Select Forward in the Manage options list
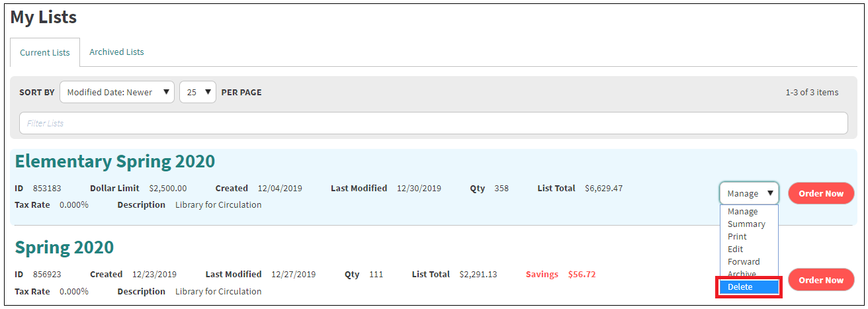This screenshot has width=868, height=309. (744, 261)
